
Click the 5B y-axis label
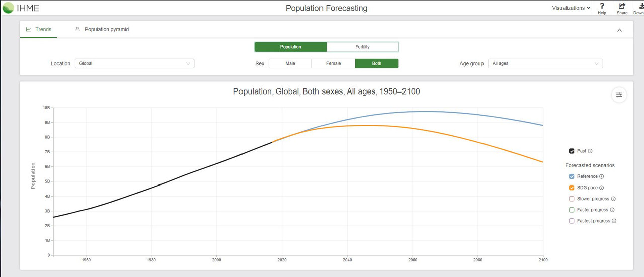coord(47,181)
